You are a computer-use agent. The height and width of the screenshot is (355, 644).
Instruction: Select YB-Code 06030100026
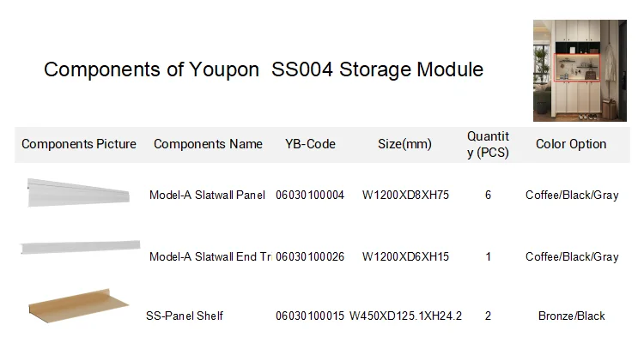(310, 257)
